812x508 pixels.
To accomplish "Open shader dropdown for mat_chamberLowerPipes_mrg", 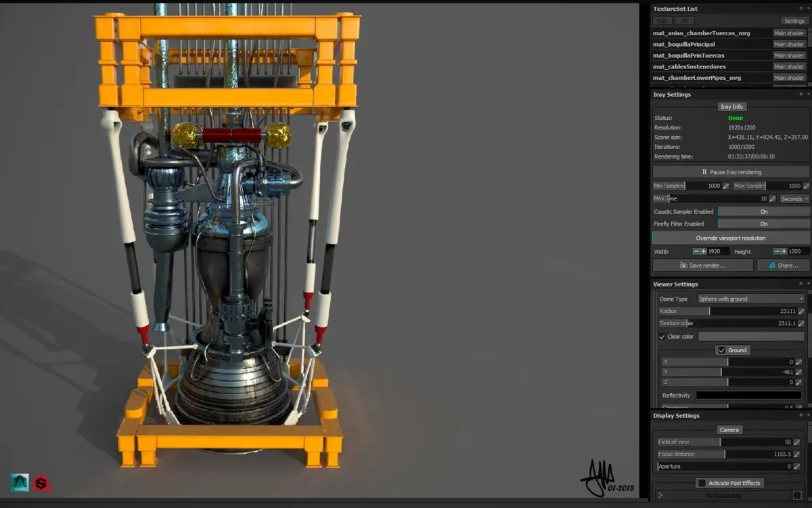I will pos(789,78).
